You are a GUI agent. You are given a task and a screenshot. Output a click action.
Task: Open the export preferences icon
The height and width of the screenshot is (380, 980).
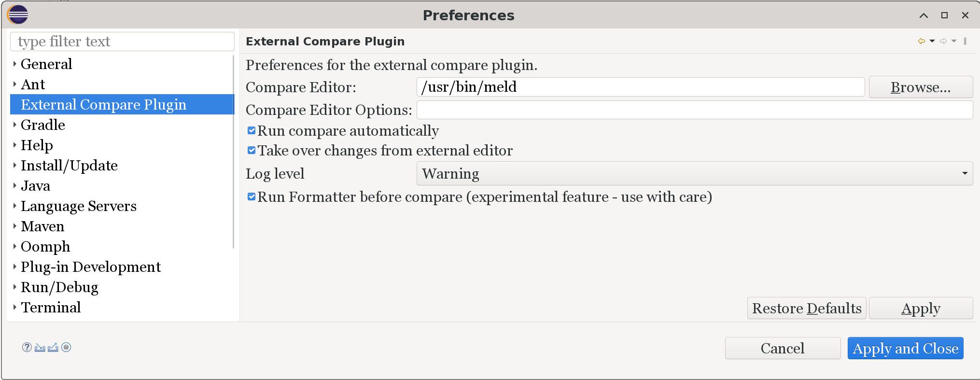coord(53,348)
